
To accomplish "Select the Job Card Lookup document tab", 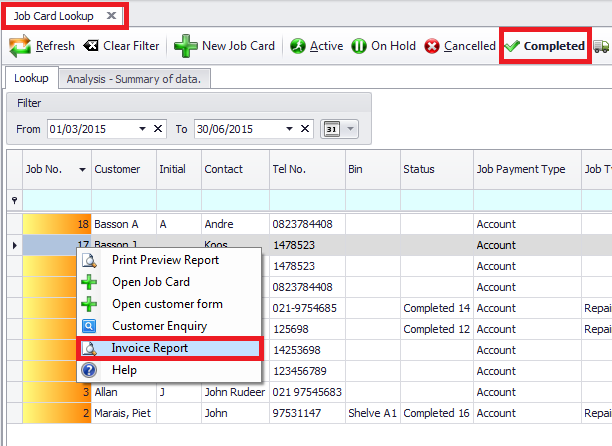I will (x=54, y=16).
